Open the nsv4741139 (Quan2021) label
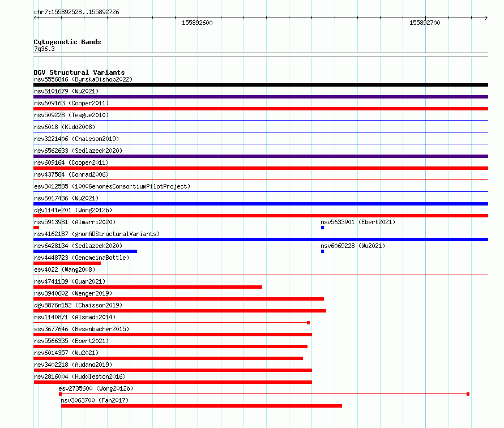Viewport: 504px width, 428px height. pos(70,281)
